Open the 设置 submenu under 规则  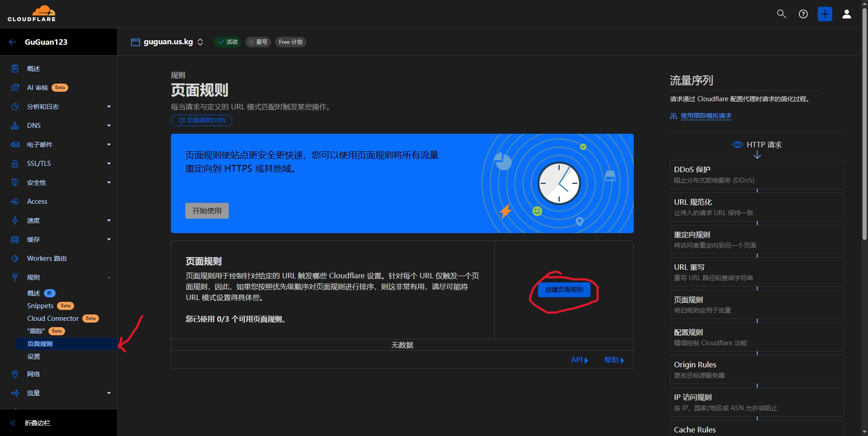click(33, 356)
